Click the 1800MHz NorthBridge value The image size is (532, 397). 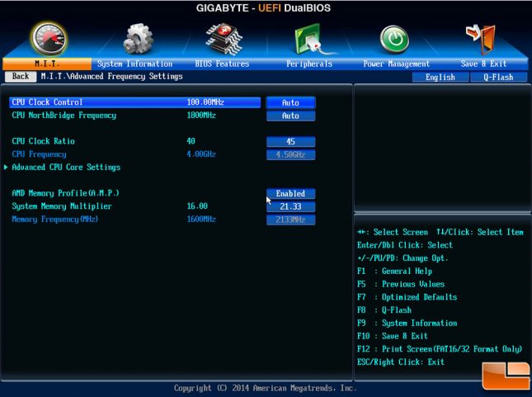tap(201, 115)
